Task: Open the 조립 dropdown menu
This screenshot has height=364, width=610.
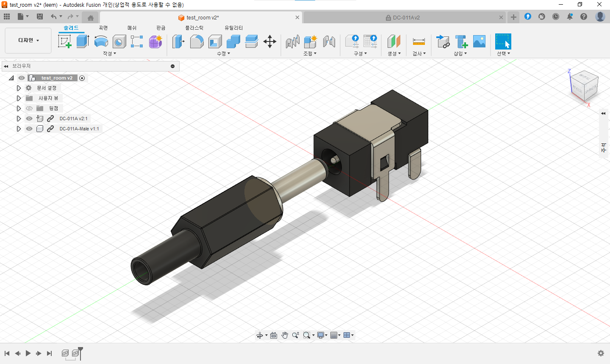Action: [310, 54]
